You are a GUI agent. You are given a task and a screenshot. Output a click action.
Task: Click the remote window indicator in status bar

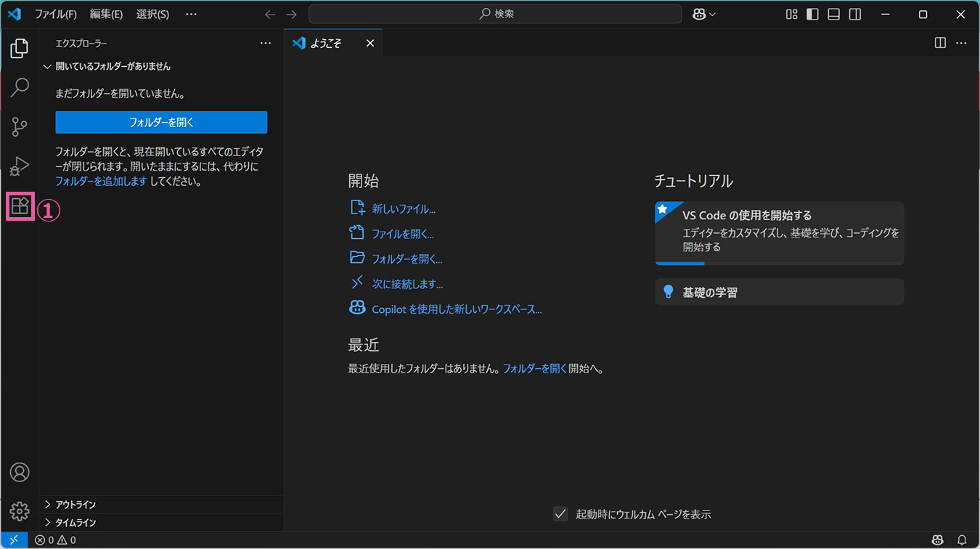click(14, 540)
